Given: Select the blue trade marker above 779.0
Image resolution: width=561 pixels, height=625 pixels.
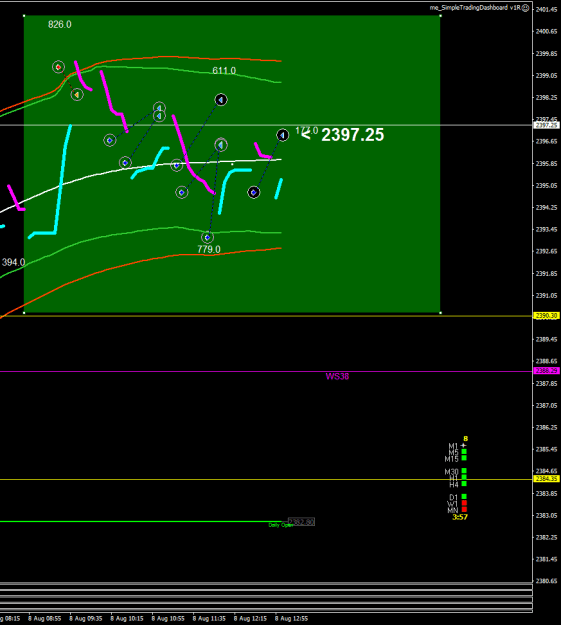Looking at the screenshot, I should tap(207, 238).
